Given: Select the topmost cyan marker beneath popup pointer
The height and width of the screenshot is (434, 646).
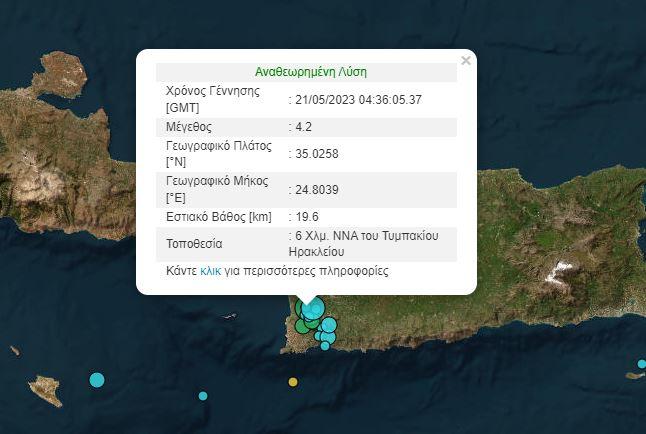Looking at the screenshot, I should coord(314,308).
